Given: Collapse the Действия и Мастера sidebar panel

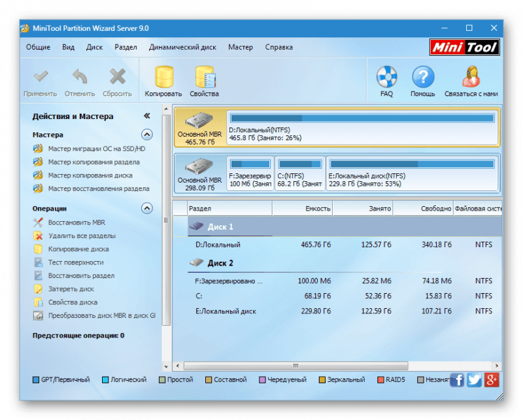Looking at the screenshot, I should (x=148, y=116).
